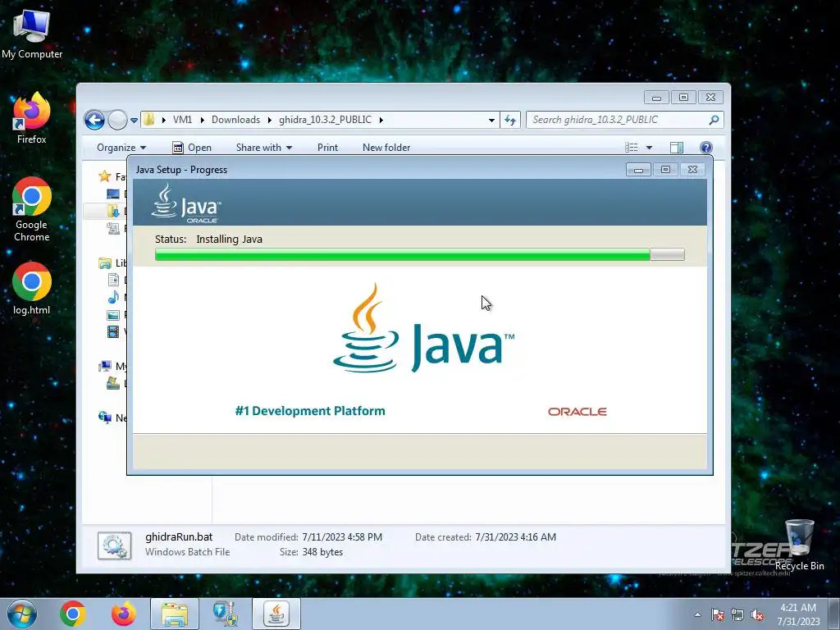
Task: Click the search magnifier icon
Action: 714,120
